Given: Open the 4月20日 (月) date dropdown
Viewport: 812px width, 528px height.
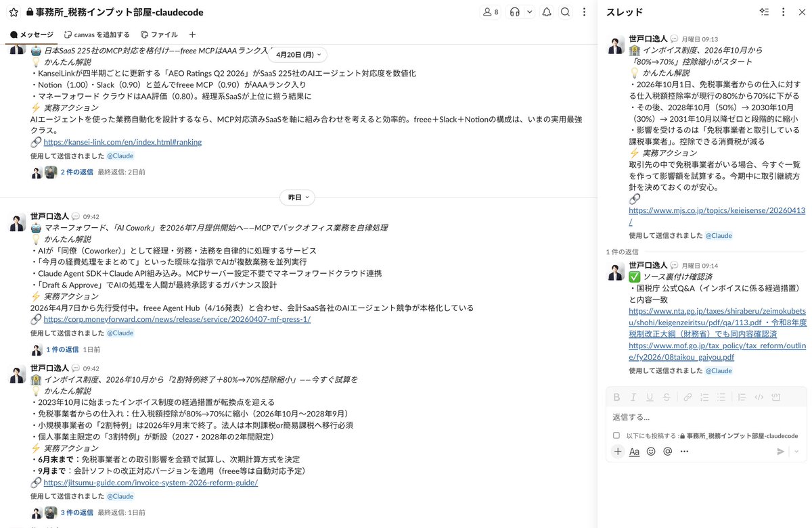Looking at the screenshot, I should point(299,54).
